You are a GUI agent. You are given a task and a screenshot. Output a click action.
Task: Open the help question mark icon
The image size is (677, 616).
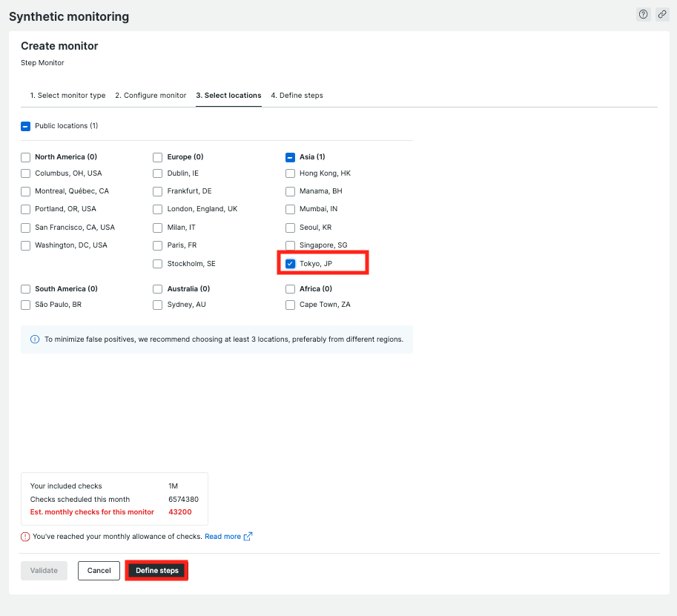(644, 14)
